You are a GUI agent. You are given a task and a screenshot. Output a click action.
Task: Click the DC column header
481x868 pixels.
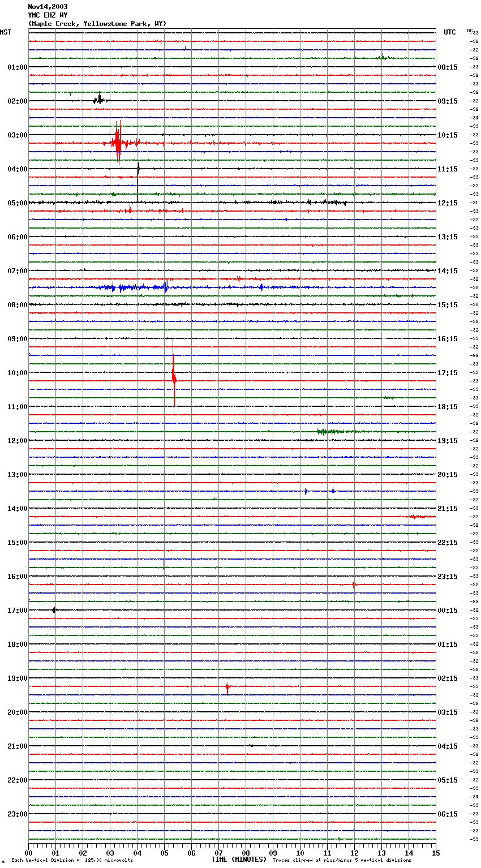click(469, 31)
